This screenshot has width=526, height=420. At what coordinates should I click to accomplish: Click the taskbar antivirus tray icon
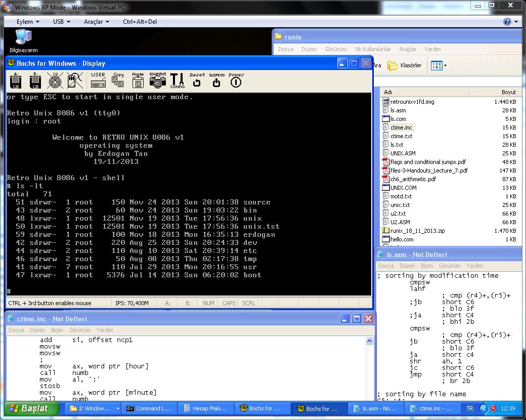(x=493, y=408)
